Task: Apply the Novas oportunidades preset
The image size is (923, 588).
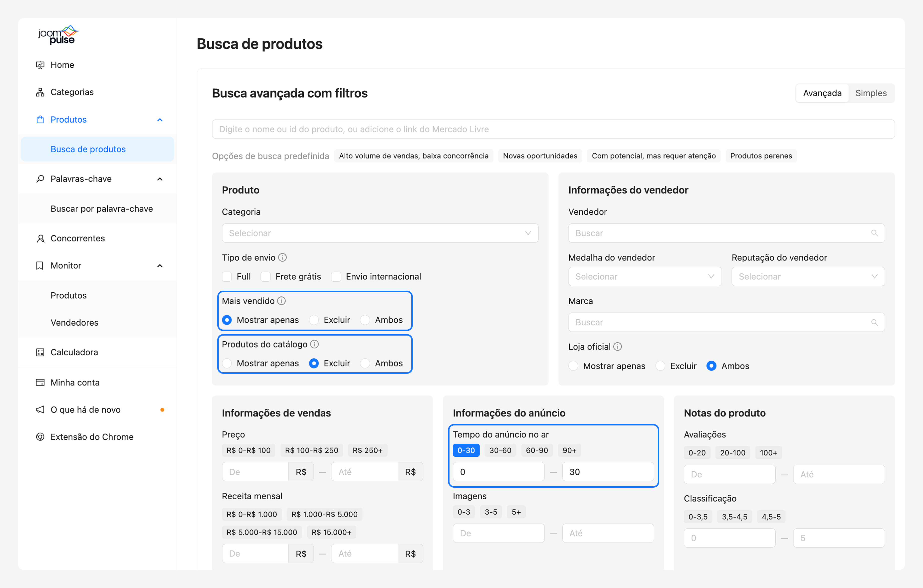Action: pos(540,156)
